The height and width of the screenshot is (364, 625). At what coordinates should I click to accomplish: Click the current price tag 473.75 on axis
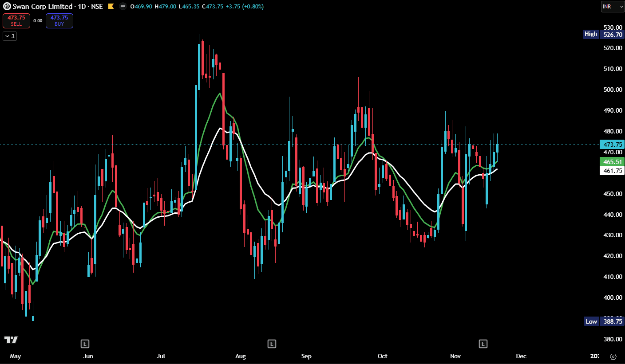pos(612,144)
